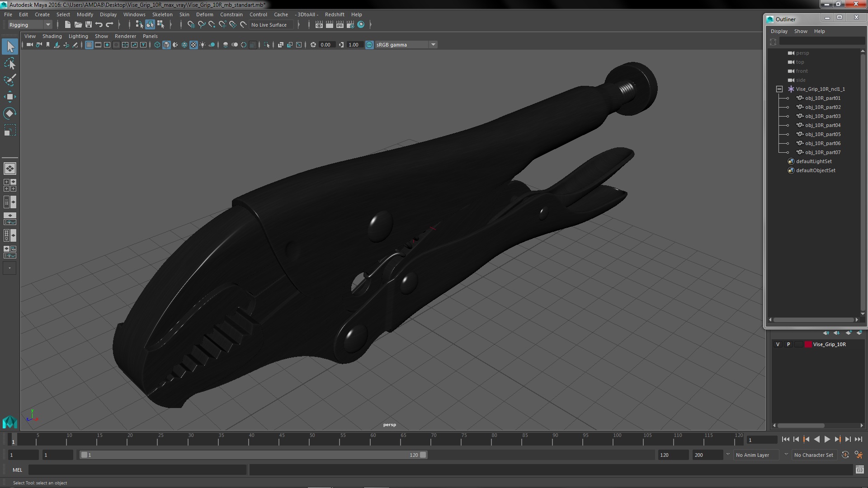The image size is (868, 488).
Task: Open sRGB gamma view transform dropdown
Action: point(406,45)
